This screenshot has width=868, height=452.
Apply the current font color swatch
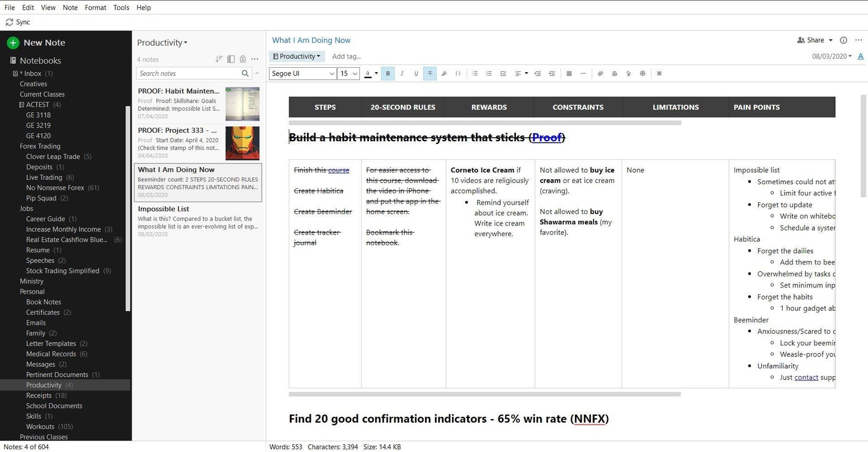pyautogui.click(x=368, y=73)
